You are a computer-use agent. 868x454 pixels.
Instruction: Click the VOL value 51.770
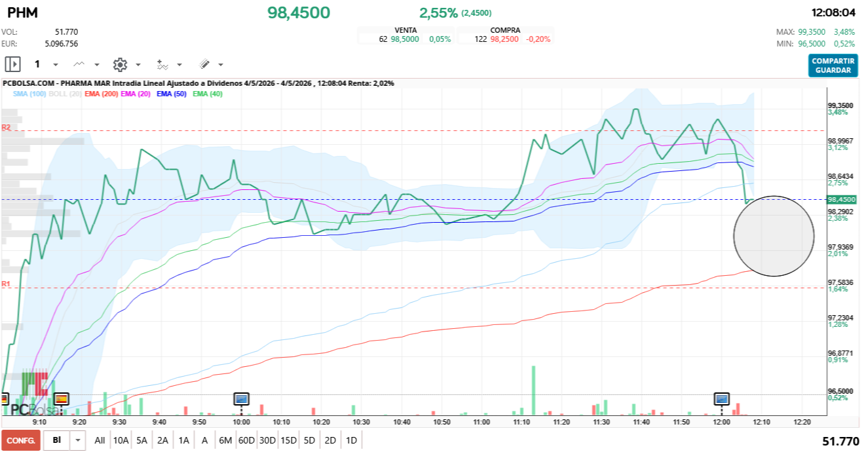coord(67,31)
